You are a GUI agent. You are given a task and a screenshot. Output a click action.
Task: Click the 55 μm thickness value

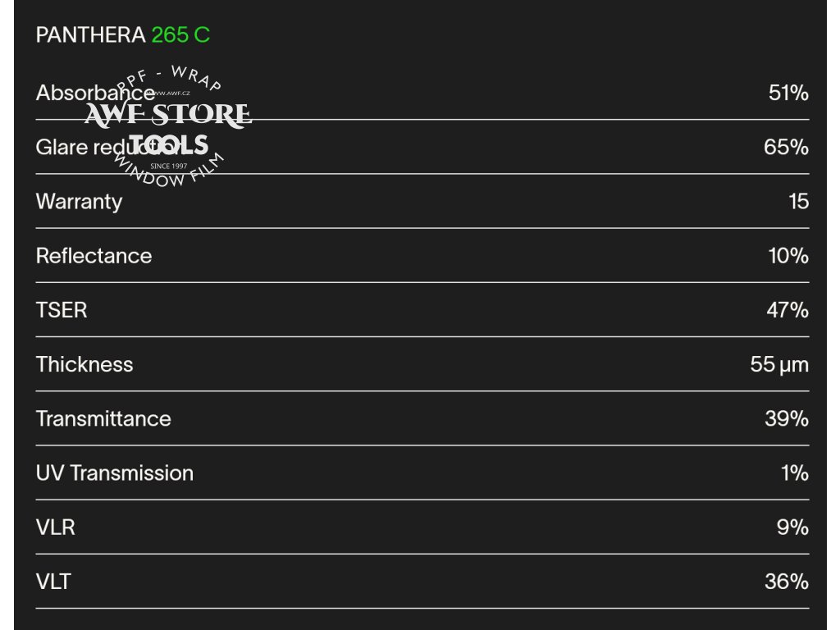pyautogui.click(x=779, y=364)
